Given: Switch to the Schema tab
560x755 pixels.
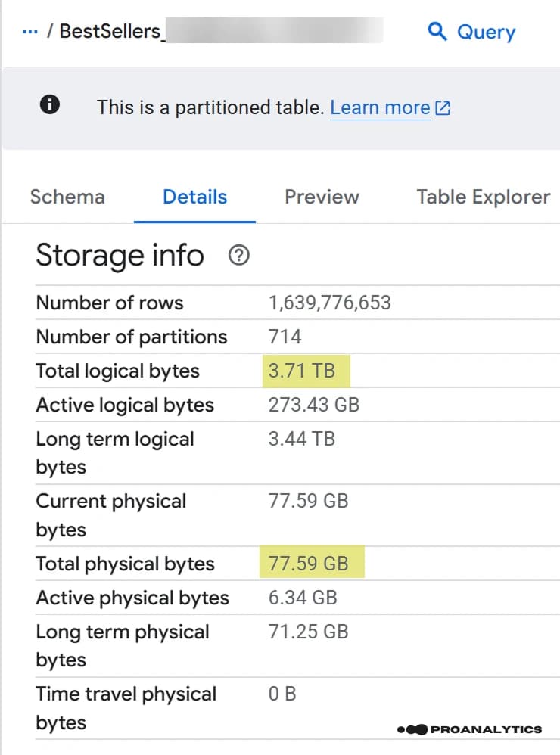Looking at the screenshot, I should [67, 197].
